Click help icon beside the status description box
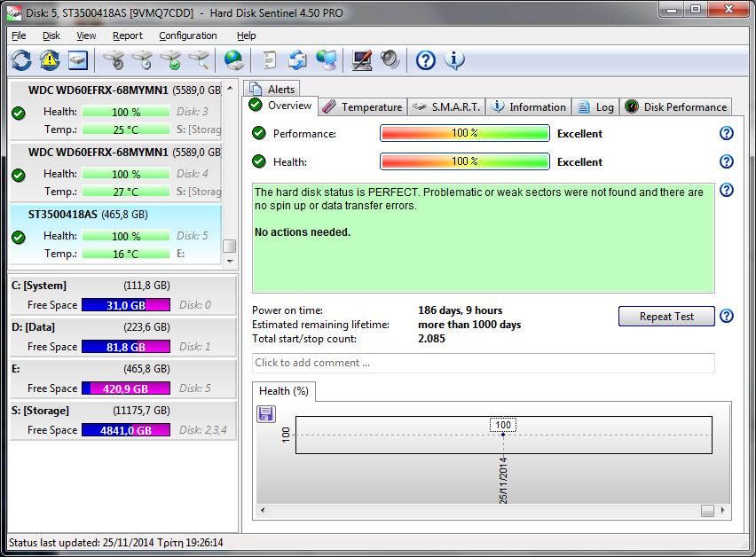This screenshot has height=557, width=756. click(726, 191)
